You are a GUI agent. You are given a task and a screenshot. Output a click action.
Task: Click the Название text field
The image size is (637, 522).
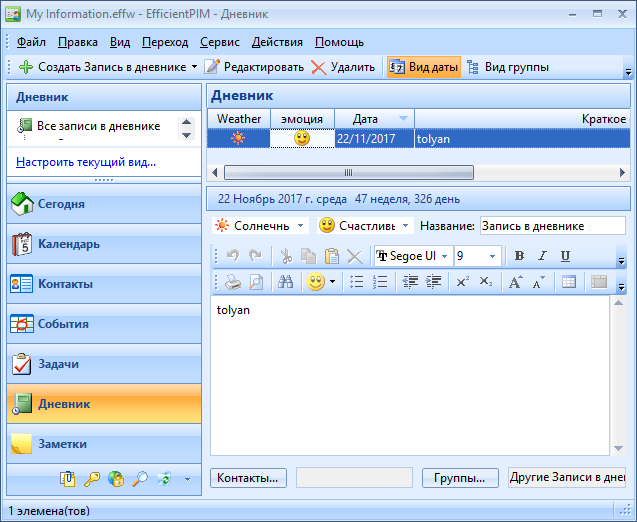pos(551,226)
